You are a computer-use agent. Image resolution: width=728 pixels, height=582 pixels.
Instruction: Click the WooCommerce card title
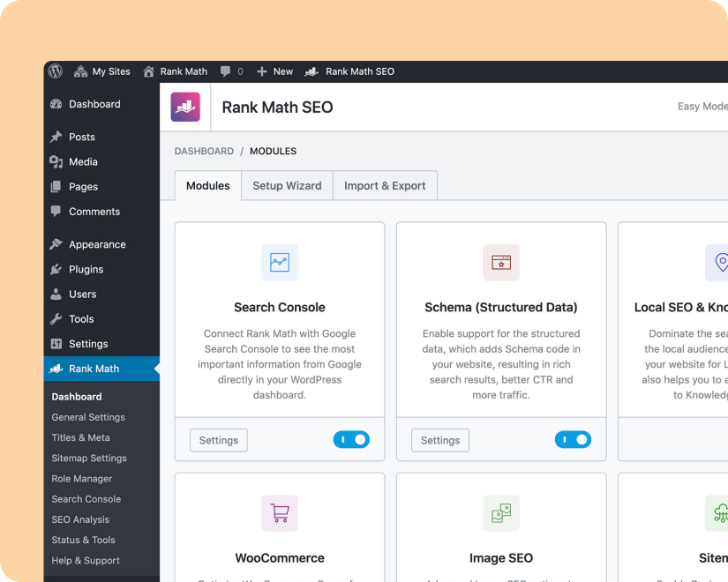tap(280, 558)
